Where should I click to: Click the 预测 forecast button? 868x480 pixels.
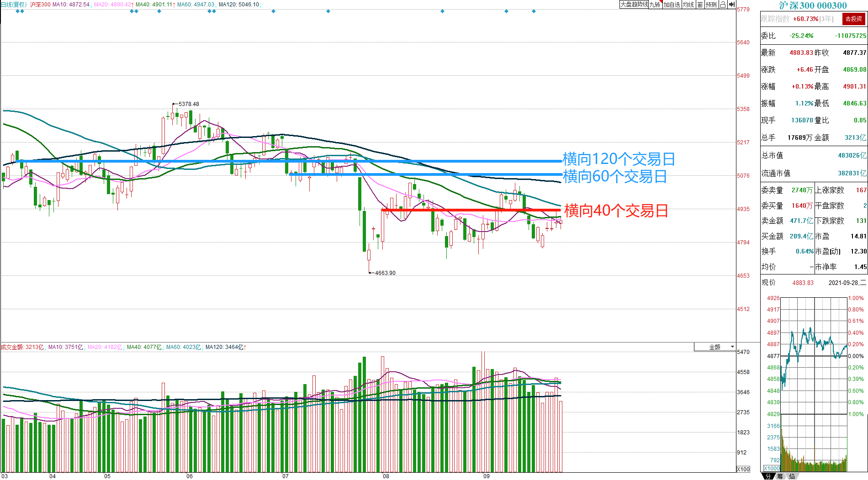[711, 5]
